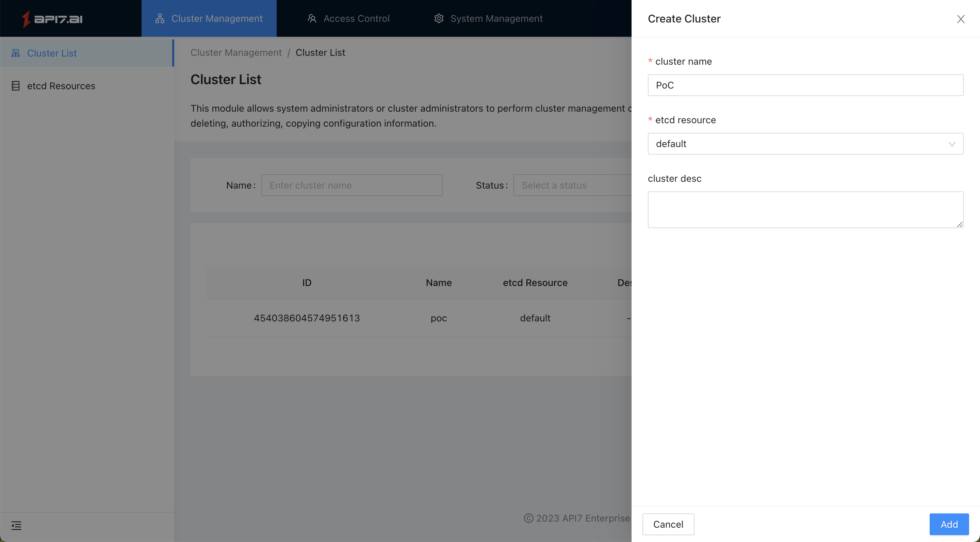
Task: Close the Create Cluster panel
Action: pos(961,19)
